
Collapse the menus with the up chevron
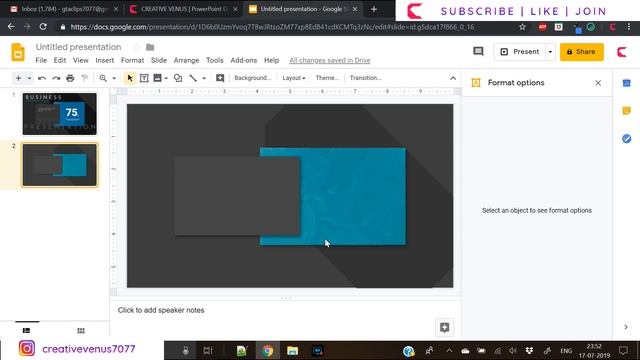(x=453, y=78)
